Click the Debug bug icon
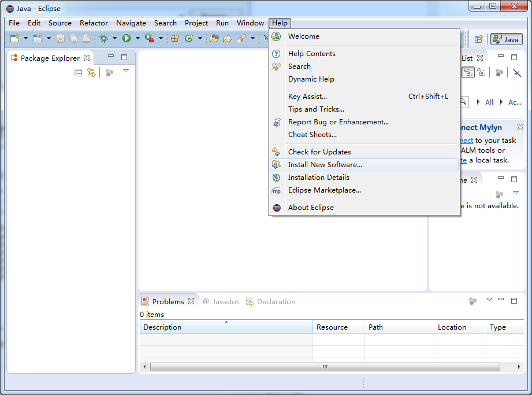Image resolution: width=532 pixels, height=395 pixels. (103, 38)
